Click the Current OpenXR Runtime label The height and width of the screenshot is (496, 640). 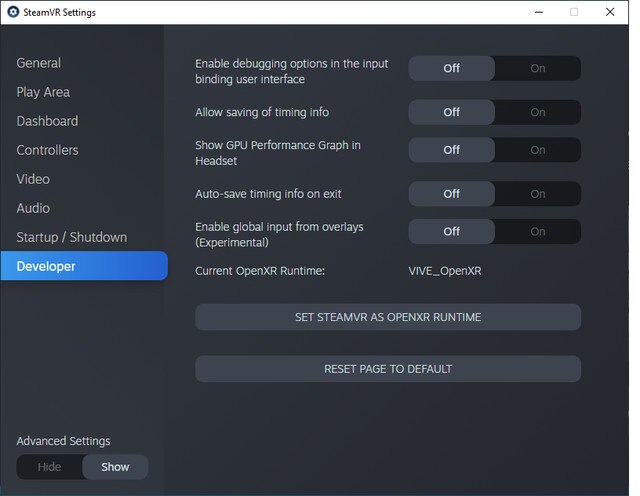coord(260,271)
